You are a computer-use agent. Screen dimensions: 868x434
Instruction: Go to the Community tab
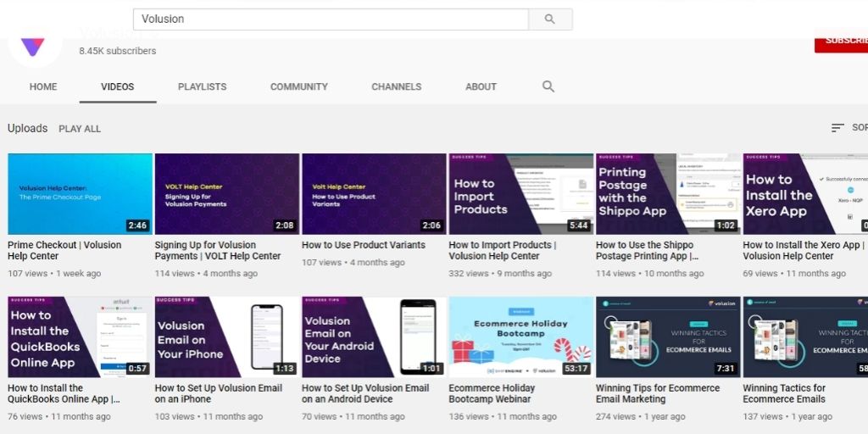tap(299, 87)
